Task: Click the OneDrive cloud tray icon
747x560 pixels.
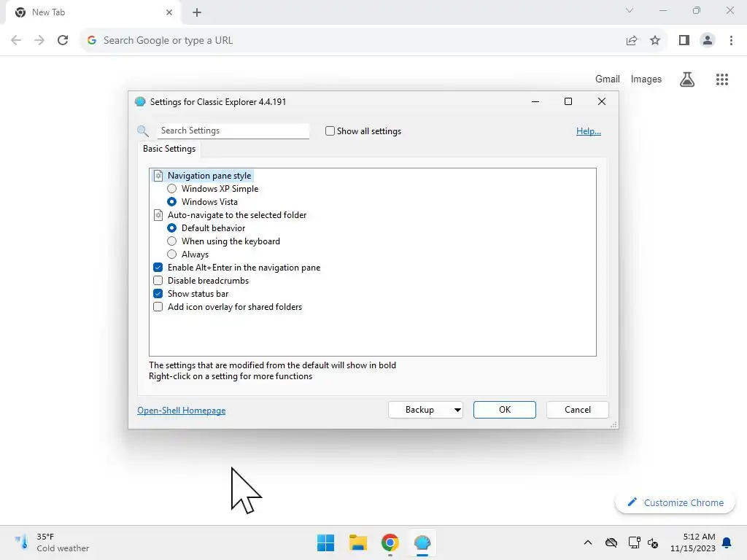Action: point(611,542)
